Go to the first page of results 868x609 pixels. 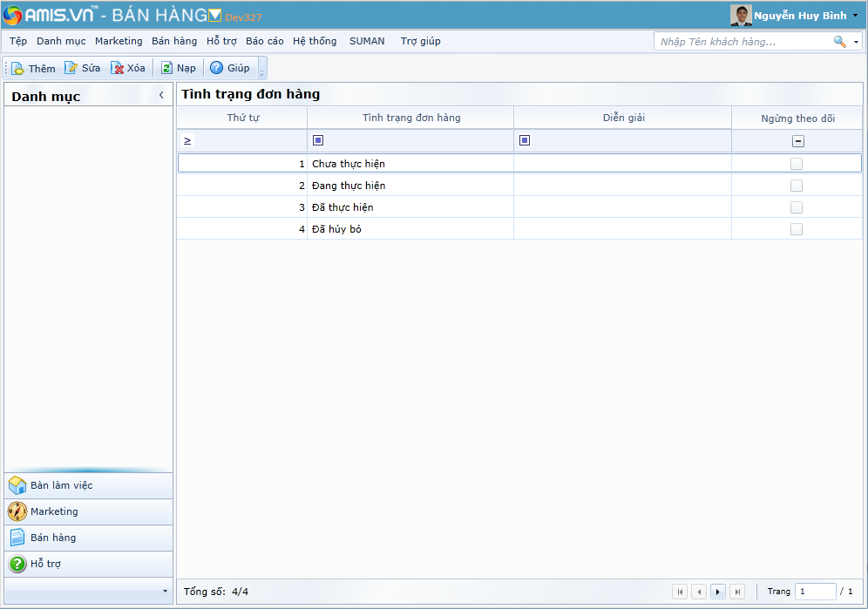[x=680, y=592]
